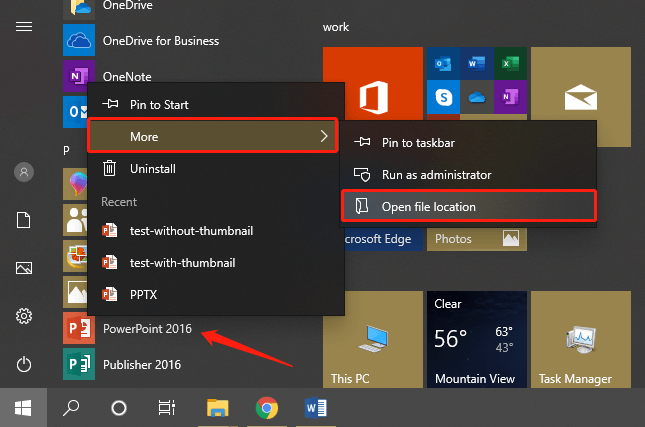Click the Publisher 2016 label
Screen dimensions: 645x427
tap(142, 365)
